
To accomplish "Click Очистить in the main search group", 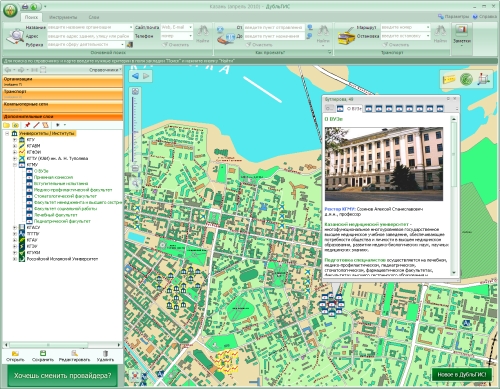I will [x=176, y=45].
